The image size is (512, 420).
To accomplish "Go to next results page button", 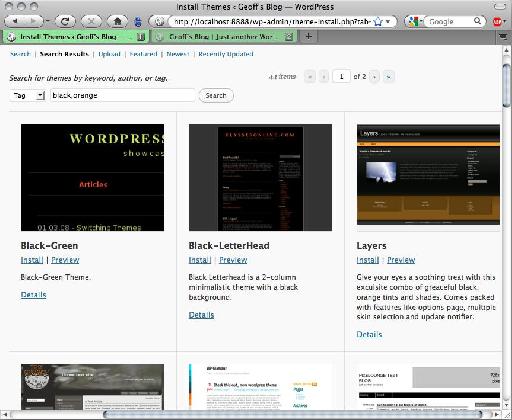I will point(375,77).
